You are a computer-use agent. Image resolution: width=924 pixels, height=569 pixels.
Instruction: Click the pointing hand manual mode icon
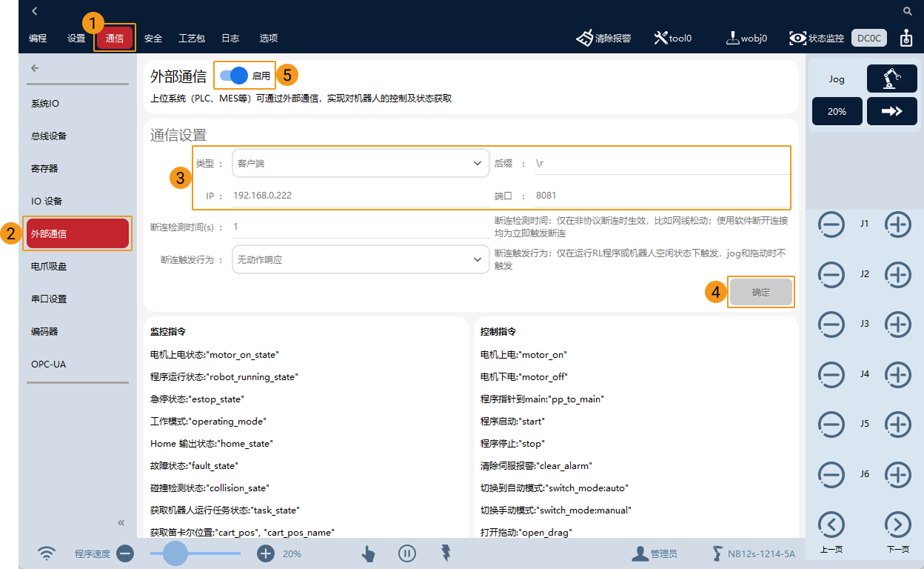click(368, 553)
